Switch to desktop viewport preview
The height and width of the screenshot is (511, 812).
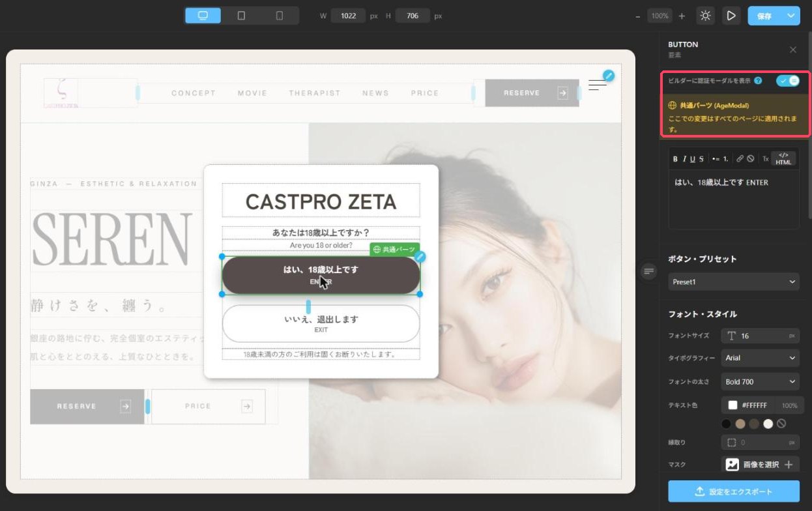click(x=203, y=16)
